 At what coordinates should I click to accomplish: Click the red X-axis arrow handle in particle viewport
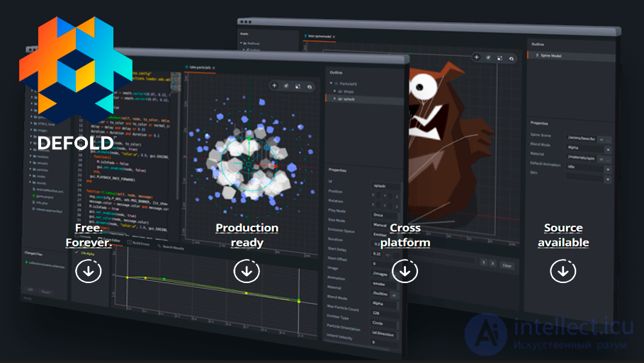[x=276, y=166]
